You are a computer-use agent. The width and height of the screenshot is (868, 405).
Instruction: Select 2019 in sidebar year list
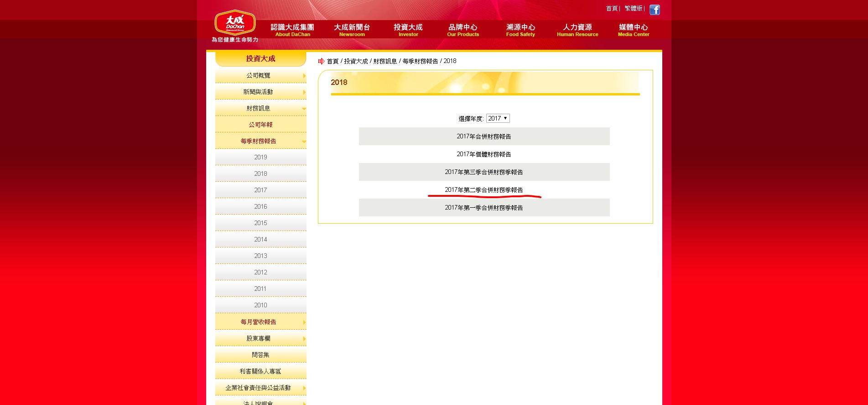(260, 157)
